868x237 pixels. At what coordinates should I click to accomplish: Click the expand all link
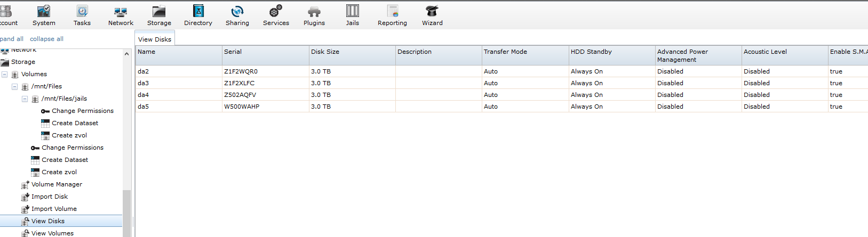tap(12, 39)
